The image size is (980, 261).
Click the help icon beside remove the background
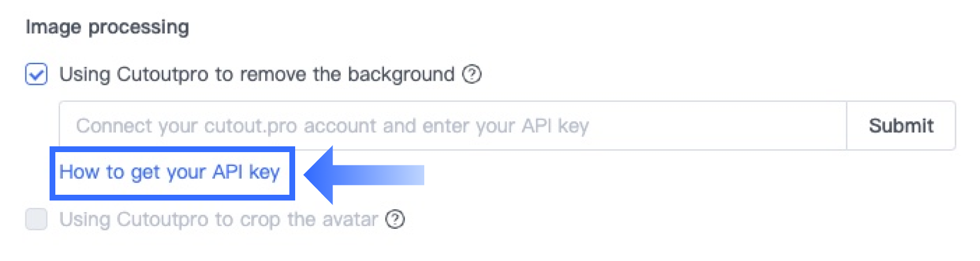(x=472, y=74)
